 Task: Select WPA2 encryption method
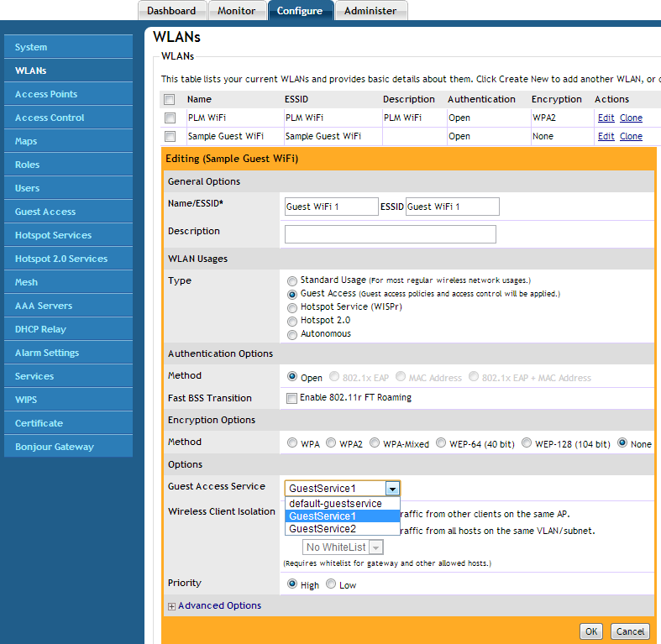coord(331,442)
